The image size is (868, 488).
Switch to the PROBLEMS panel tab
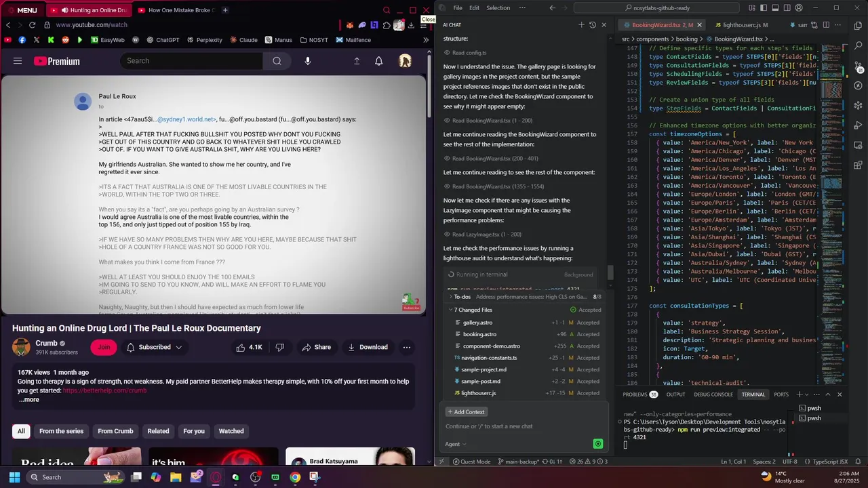(640, 394)
